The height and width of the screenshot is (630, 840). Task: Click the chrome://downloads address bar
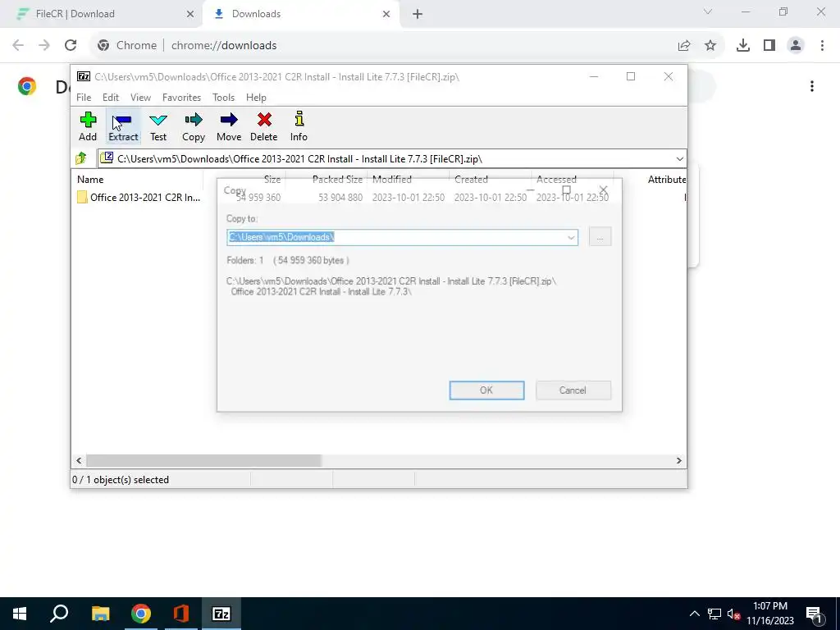coord(386,45)
